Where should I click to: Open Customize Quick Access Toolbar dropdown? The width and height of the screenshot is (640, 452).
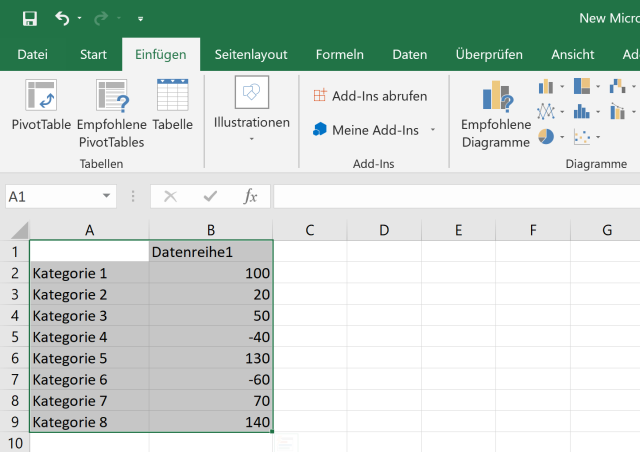[x=140, y=19]
